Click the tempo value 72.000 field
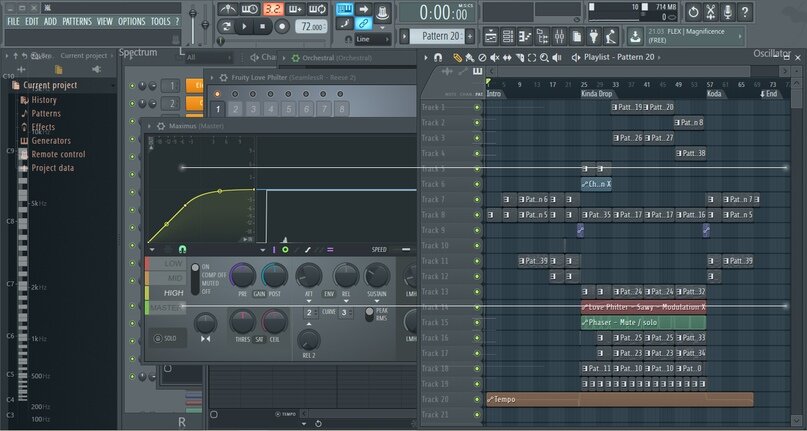Image resolution: width=807 pixels, height=431 pixels. point(311,27)
